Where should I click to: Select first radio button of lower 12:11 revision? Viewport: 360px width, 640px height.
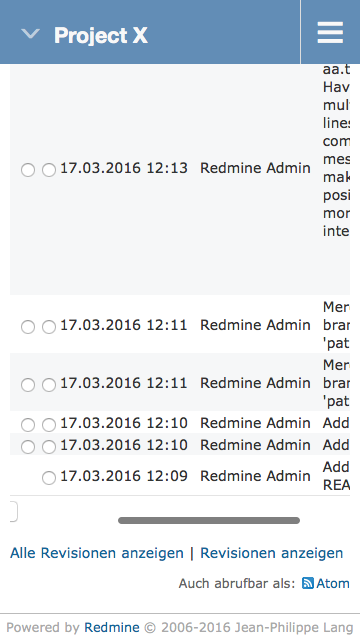(x=28, y=385)
